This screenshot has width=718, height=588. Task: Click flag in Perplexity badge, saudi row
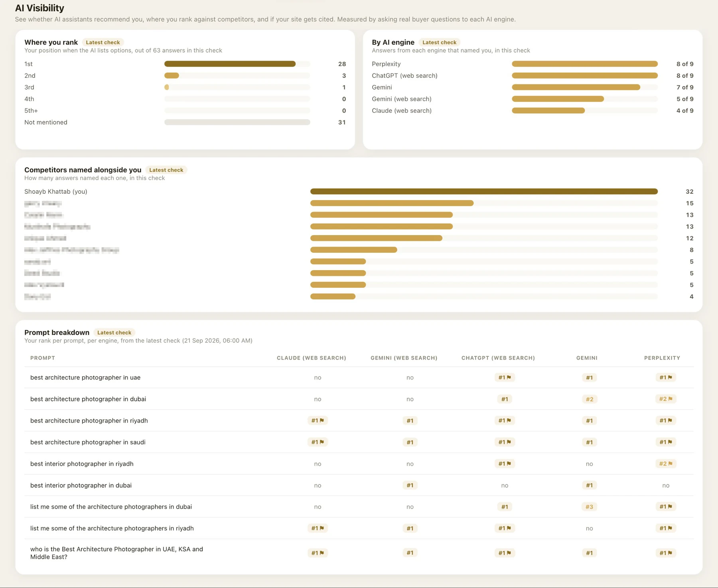[670, 442]
